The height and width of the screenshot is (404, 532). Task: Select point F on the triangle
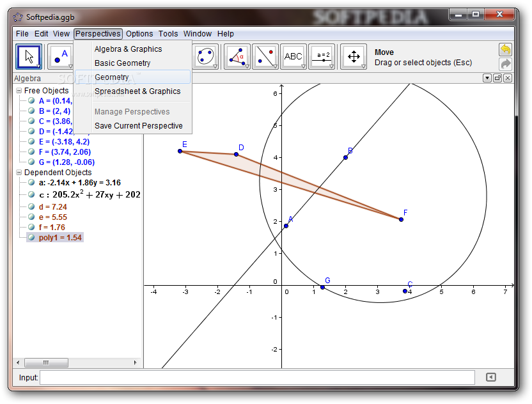401,219
